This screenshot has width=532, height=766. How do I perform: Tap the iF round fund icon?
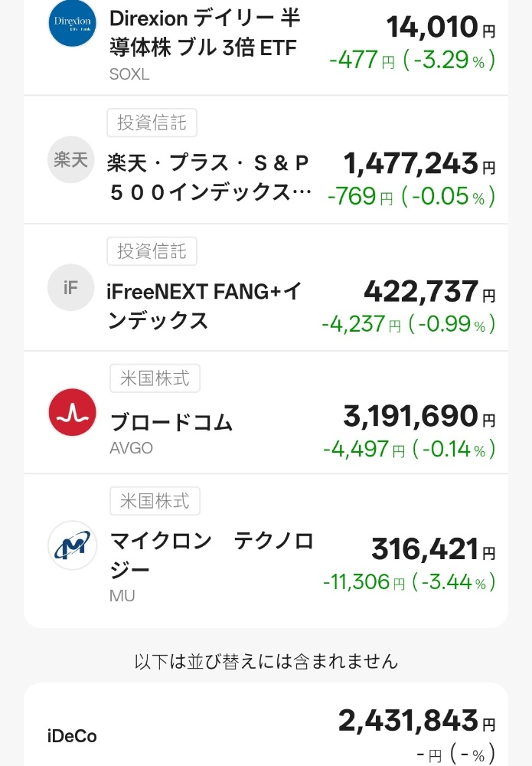pyautogui.click(x=70, y=288)
